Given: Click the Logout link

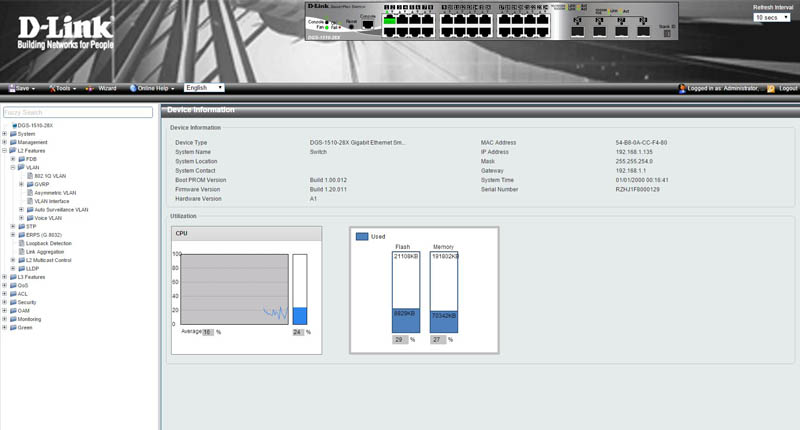Looking at the screenshot, I should point(787,88).
